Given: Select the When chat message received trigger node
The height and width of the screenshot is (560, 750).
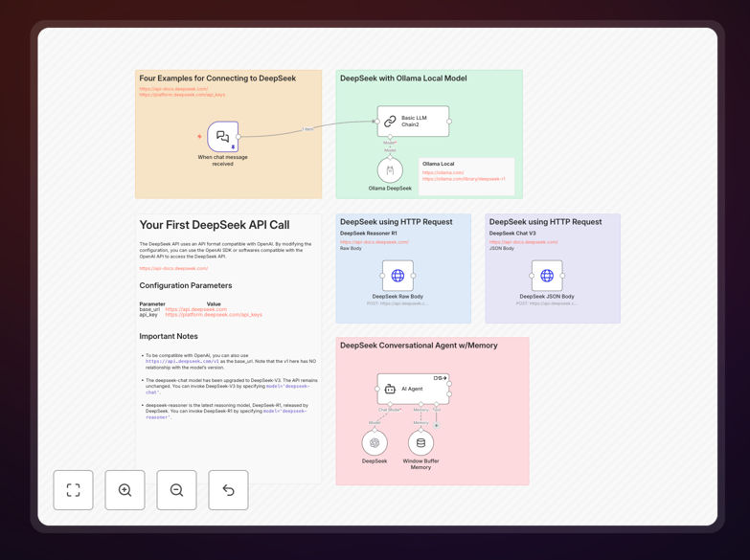Looking at the screenshot, I should (223, 137).
